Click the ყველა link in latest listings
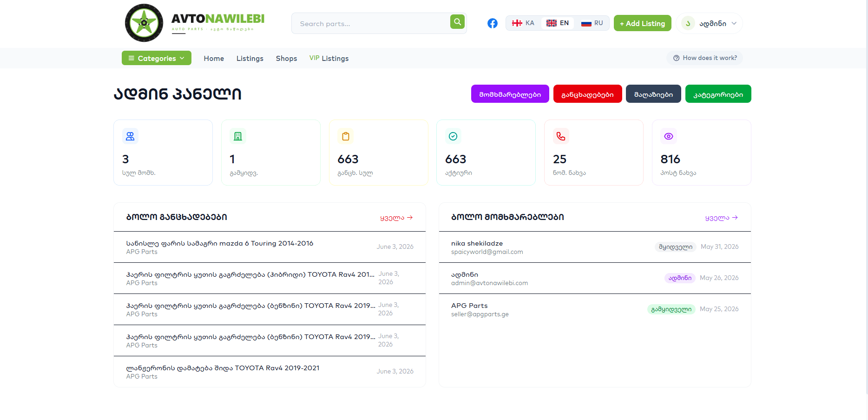This screenshot has width=868, height=420. tap(396, 218)
